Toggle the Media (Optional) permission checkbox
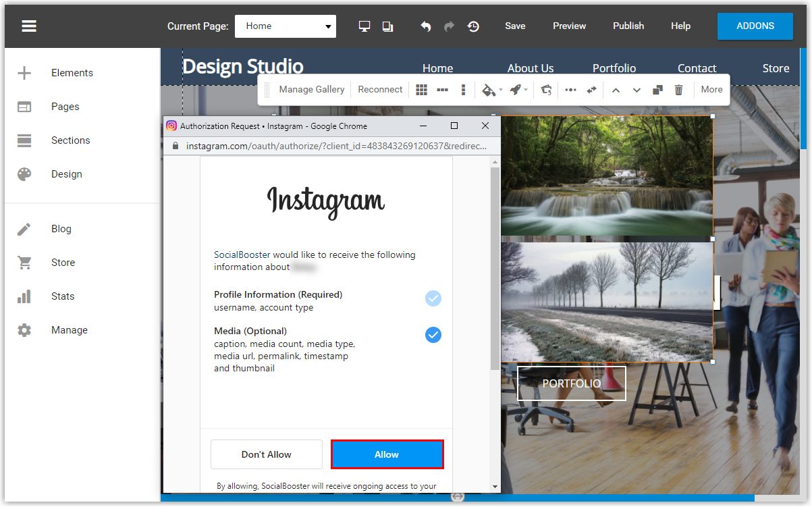Screen dimensions: 812x507 pos(433,335)
